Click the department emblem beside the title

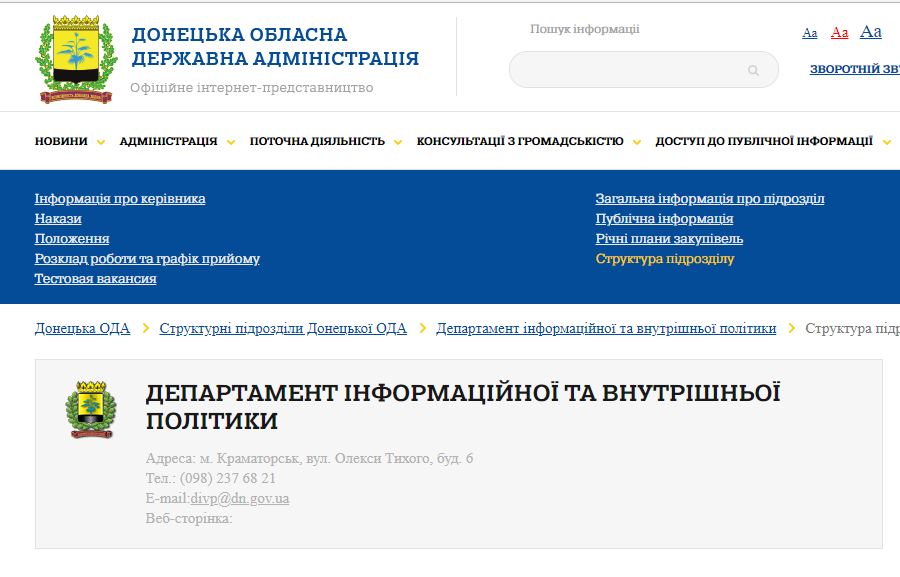coord(91,410)
